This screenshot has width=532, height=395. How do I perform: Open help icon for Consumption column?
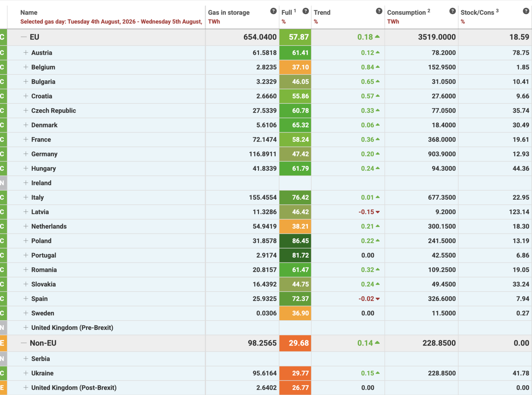(x=453, y=11)
